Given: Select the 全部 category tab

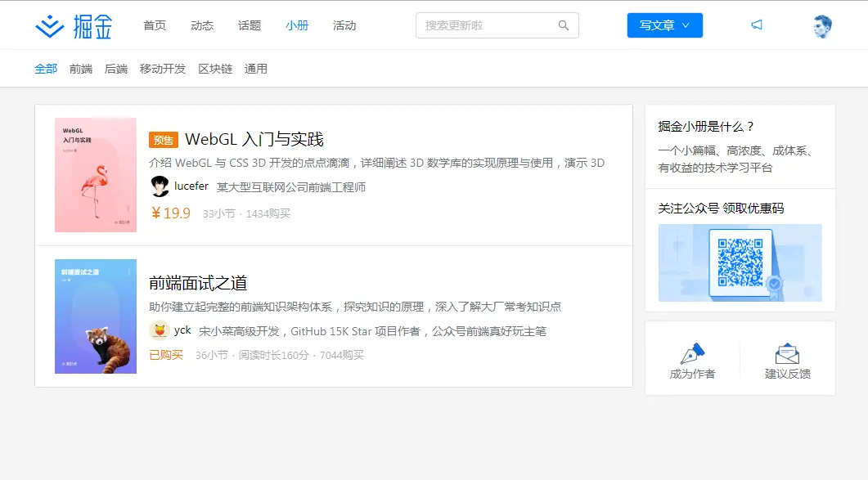Looking at the screenshot, I should coord(46,69).
